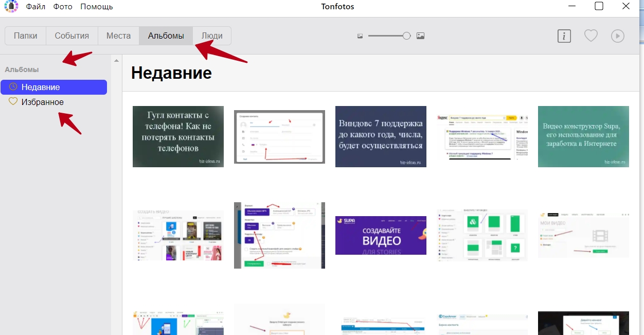Start the slideshow with the play icon
This screenshot has height=335, width=644.
click(618, 36)
